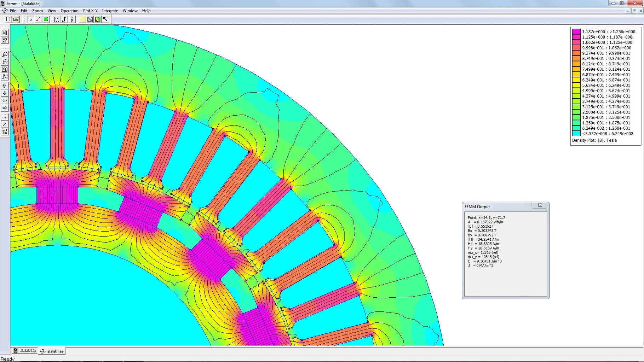The width and height of the screenshot is (644, 362).
Task: Select the 'By = 0.460792 T' output line
Action: tap(482, 235)
